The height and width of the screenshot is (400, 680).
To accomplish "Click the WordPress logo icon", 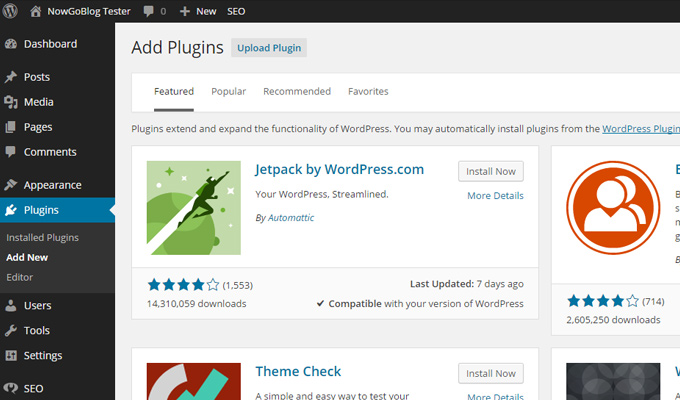I will click(10, 11).
